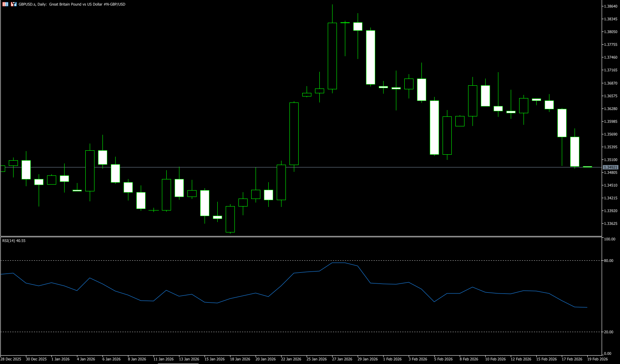Click the tall bullish candle on 22 Jan 2026
620x364 pixels.
(294, 134)
